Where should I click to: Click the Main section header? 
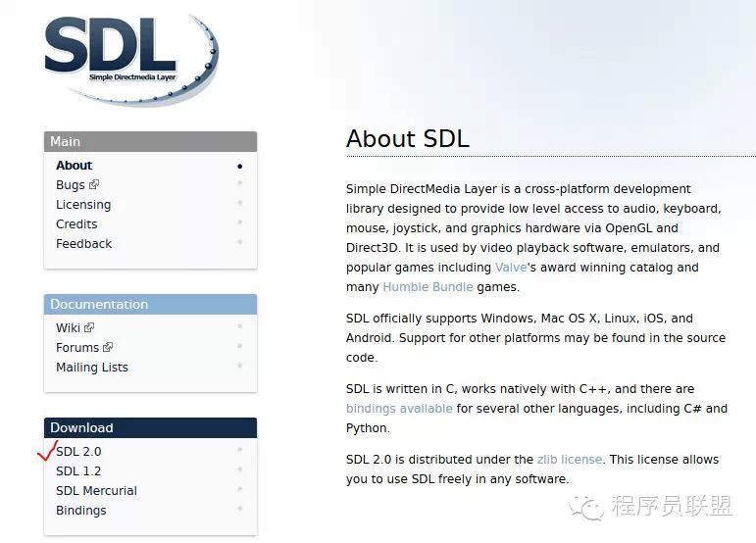point(150,142)
